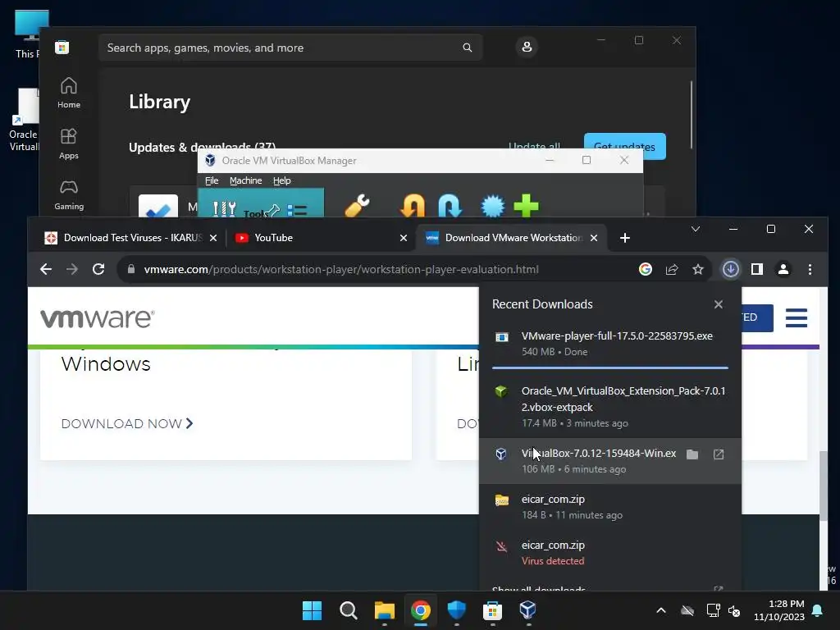
Task: Open VMware-player-full-17.5.0 download entry
Action: pyautogui.click(x=609, y=344)
